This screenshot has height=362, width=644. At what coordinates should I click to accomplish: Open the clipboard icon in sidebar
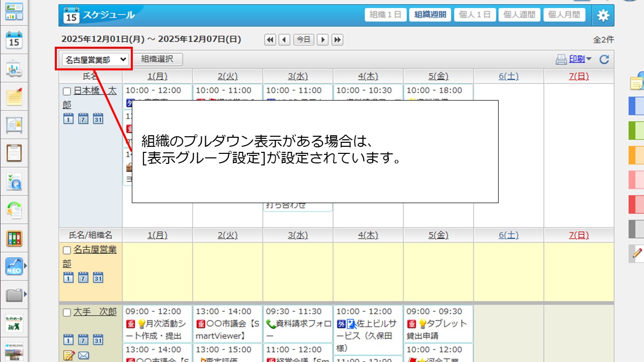[14, 152]
